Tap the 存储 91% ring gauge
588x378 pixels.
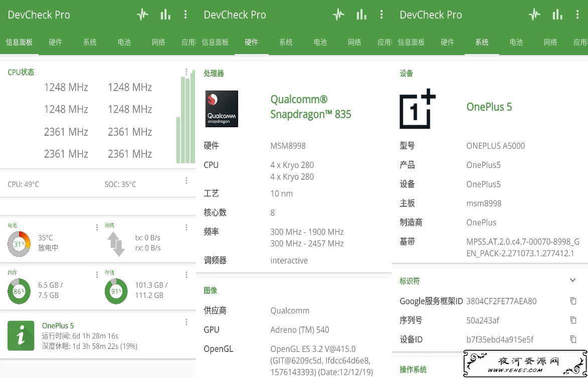pyautogui.click(x=116, y=291)
